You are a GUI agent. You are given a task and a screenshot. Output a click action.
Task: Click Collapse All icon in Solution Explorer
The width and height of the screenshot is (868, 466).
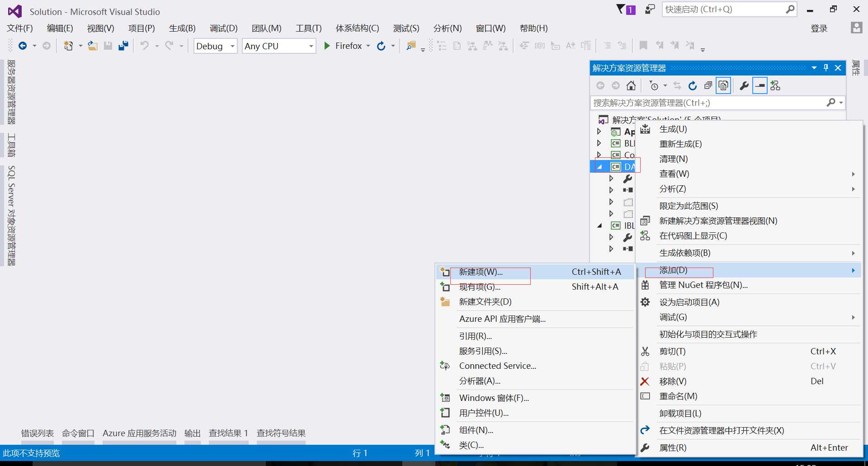click(x=708, y=85)
